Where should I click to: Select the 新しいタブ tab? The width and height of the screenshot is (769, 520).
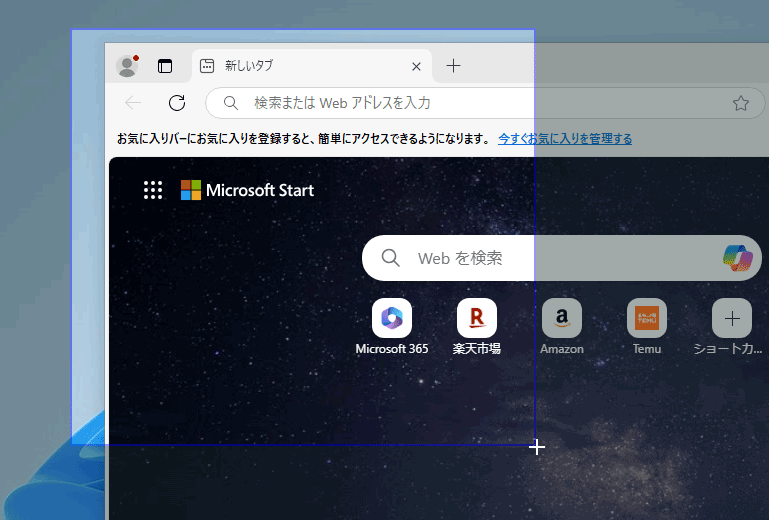[x=311, y=66]
